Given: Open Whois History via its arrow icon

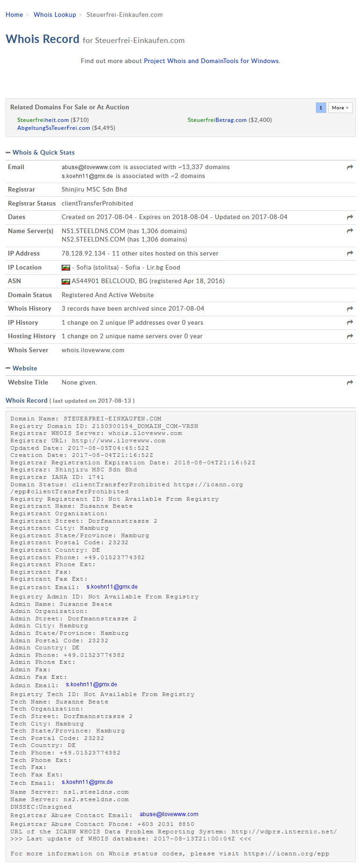Looking at the screenshot, I should (x=350, y=309).
